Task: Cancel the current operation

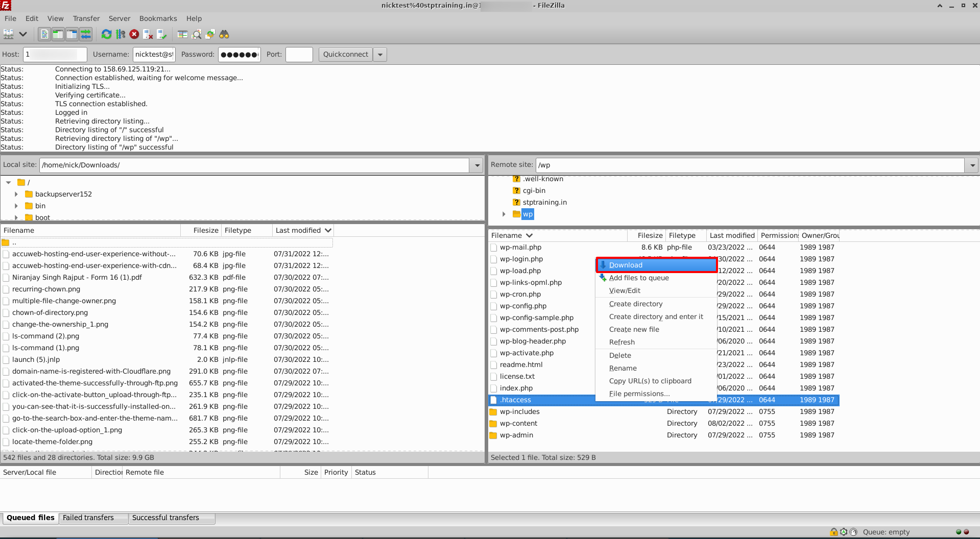Action: pyautogui.click(x=134, y=34)
